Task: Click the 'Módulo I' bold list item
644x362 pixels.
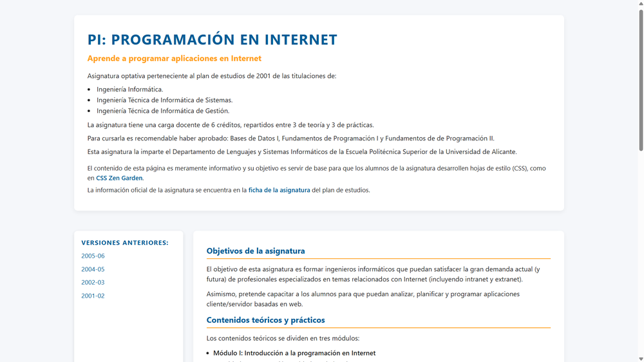Action: (x=294, y=353)
